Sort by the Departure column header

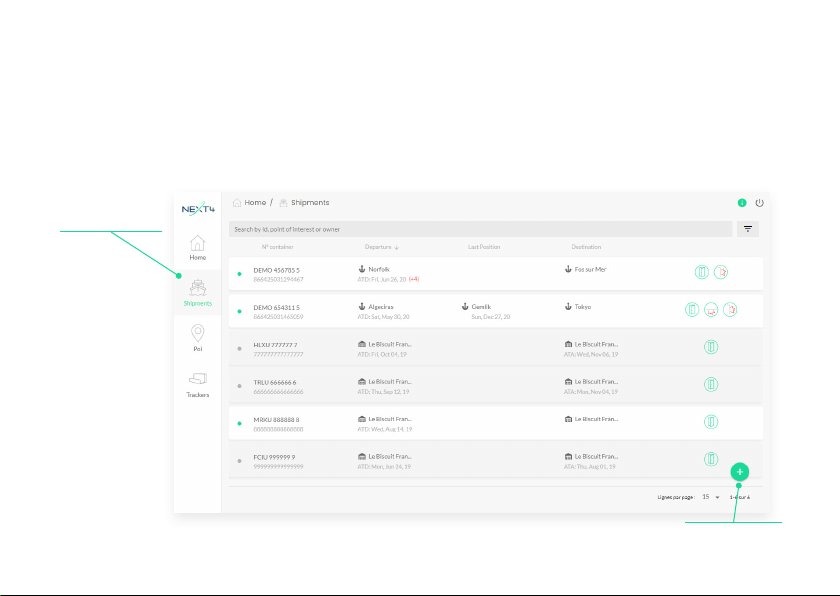(x=382, y=247)
